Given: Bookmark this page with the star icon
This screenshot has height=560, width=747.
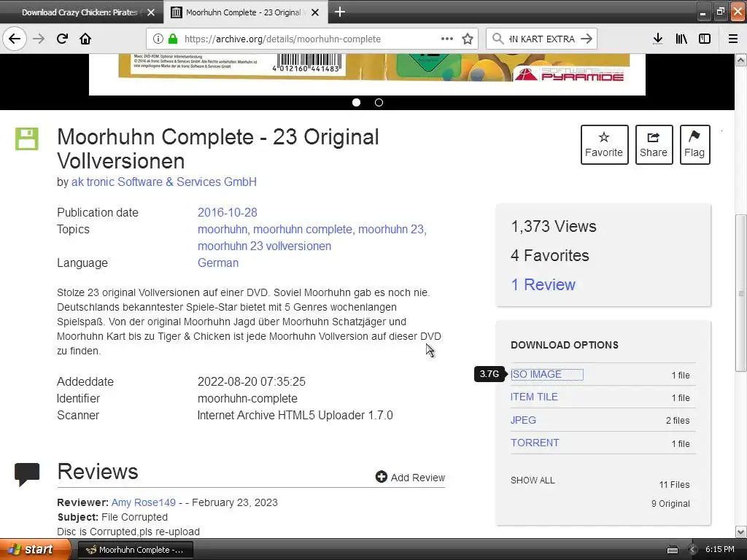Looking at the screenshot, I should (468, 39).
